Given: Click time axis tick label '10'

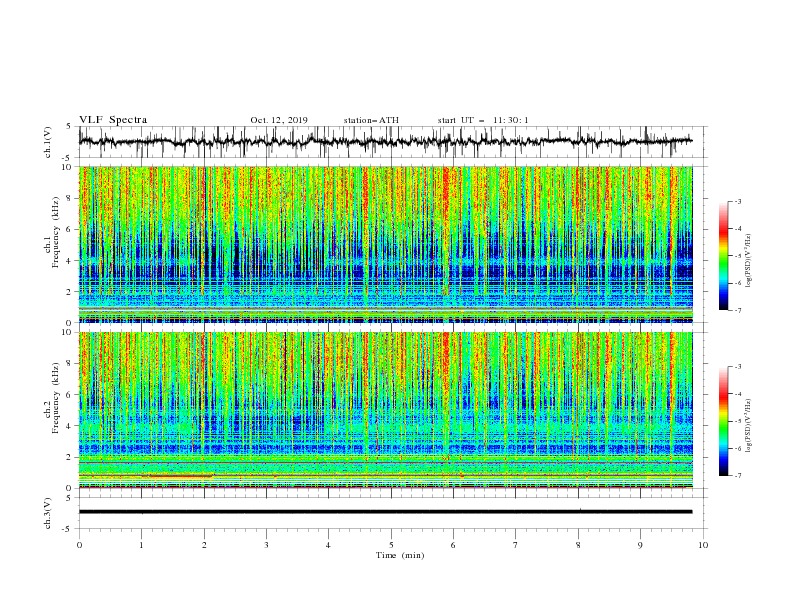Looking at the screenshot, I should (703, 545).
